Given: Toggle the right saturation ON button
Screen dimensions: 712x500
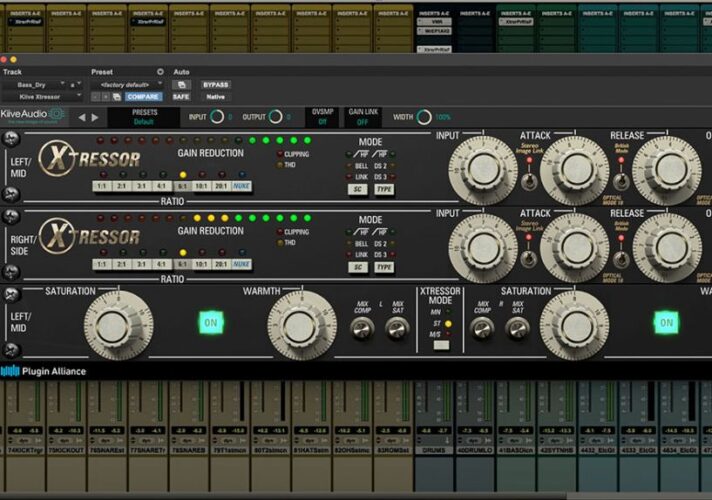Looking at the screenshot, I should click(x=666, y=323).
